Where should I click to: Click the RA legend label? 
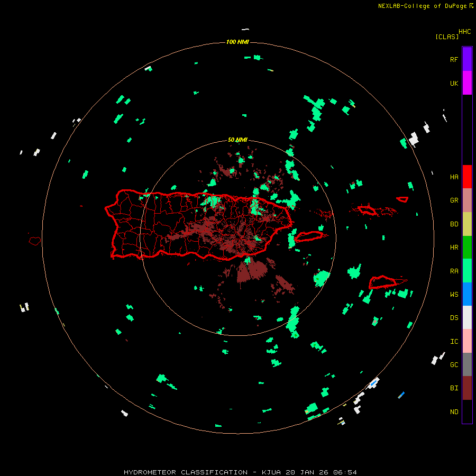(x=454, y=271)
